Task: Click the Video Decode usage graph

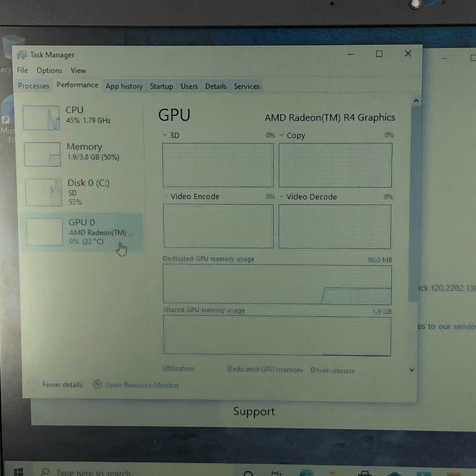Action: coord(335,226)
